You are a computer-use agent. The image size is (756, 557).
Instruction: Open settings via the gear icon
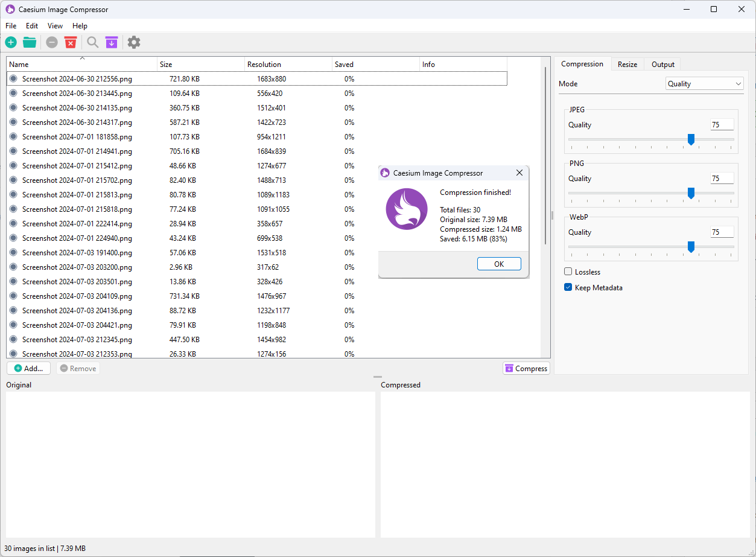pyautogui.click(x=134, y=42)
